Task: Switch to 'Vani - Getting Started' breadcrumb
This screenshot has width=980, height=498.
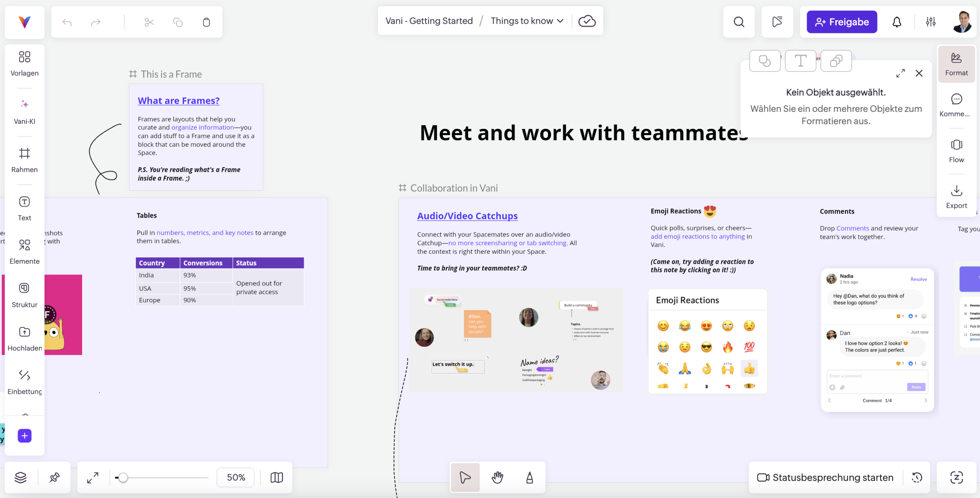Action: pyautogui.click(x=429, y=21)
